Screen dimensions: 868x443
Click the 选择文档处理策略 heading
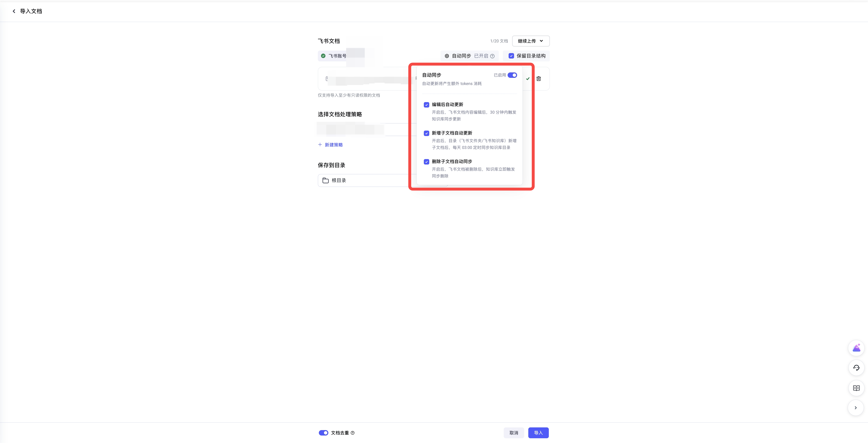click(x=340, y=114)
